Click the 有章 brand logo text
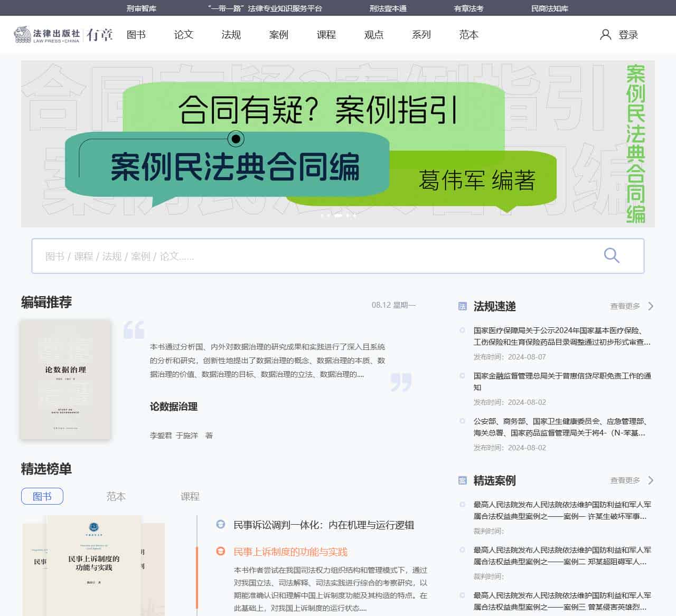 (100, 35)
